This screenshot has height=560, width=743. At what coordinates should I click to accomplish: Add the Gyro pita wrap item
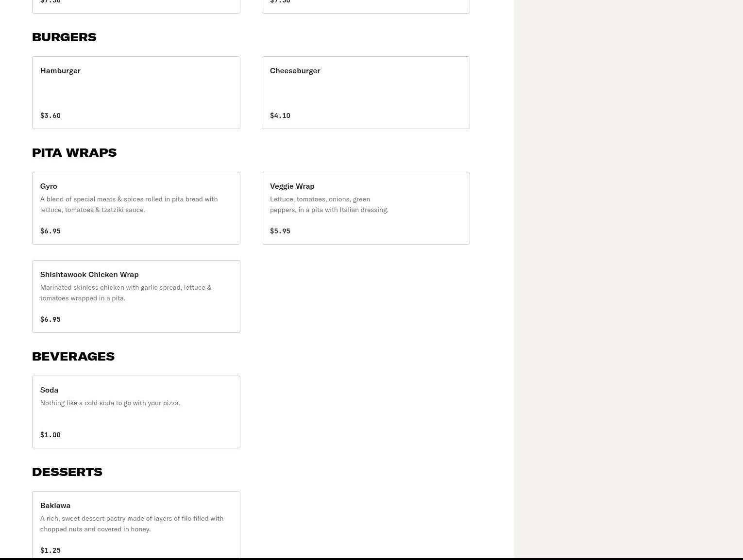point(136,208)
